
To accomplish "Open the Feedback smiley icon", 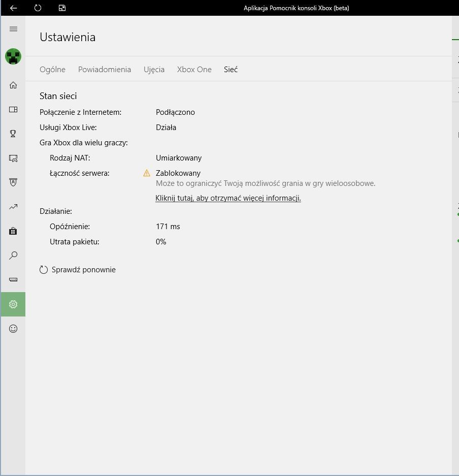I will click(x=13, y=329).
